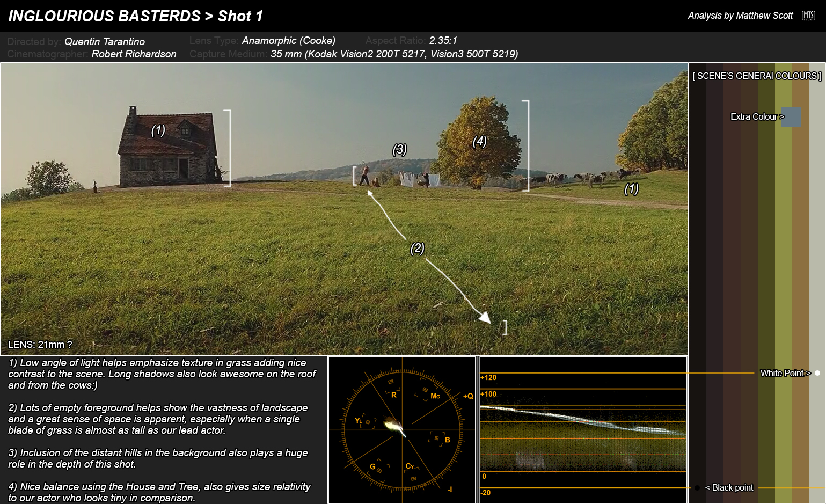Click the stone farmhouse in the still
826x504 pixels.
coord(169,147)
